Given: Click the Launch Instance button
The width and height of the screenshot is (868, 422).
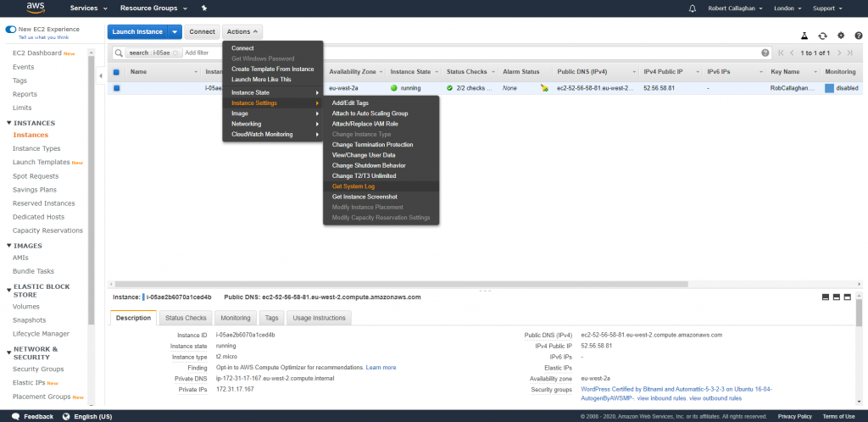Looking at the screenshot, I should coord(138,32).
